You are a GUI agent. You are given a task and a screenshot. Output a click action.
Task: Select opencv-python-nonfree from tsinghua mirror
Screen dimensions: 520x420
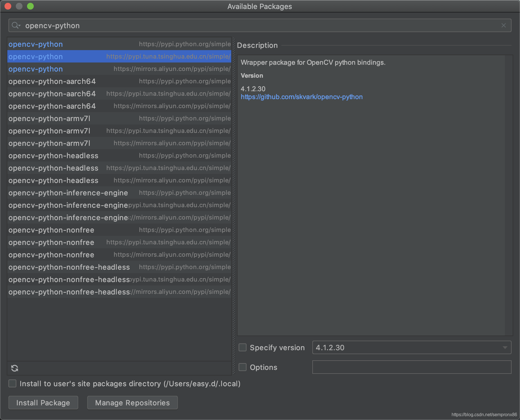119,242
